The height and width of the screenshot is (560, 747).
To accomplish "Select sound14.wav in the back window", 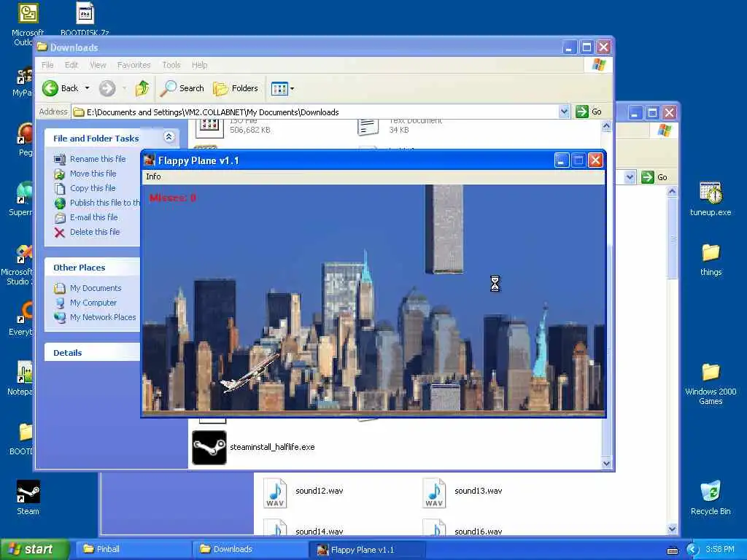I will click(x=320, y=532).
